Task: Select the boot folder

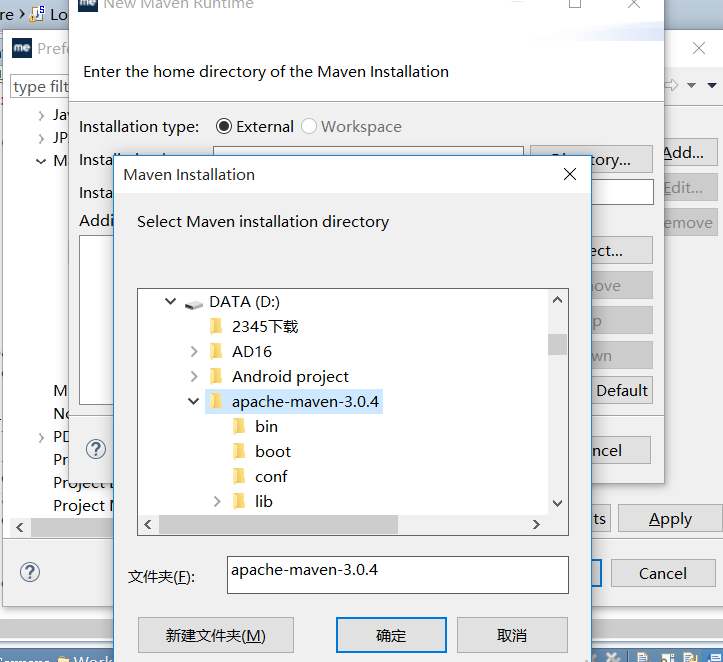Action: pos(273,452)
